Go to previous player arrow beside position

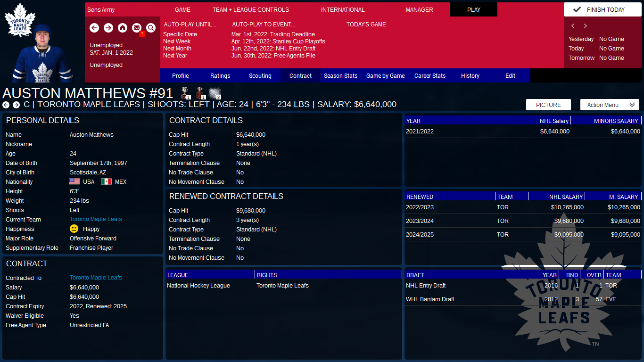point(6,105)
